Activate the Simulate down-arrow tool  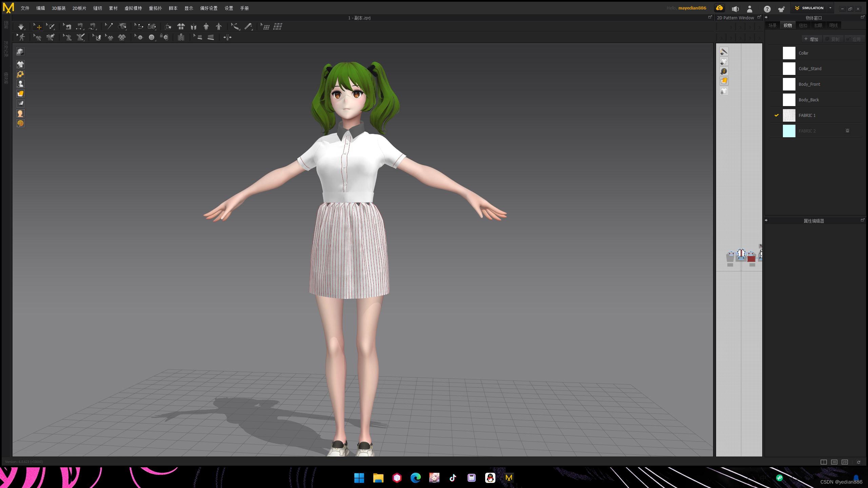(21, 27)
